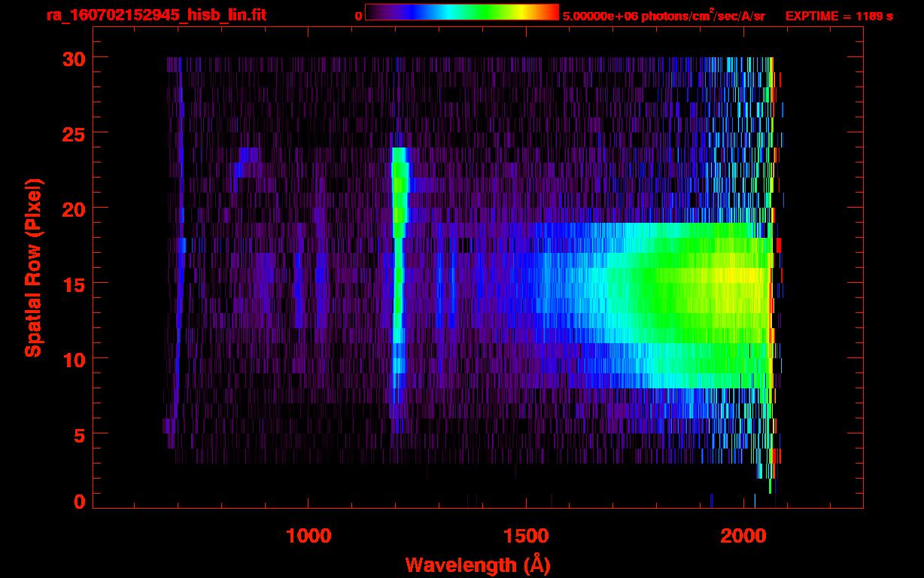
Task: Click the 1500 wavelength tick label
Action: click(x=526, y=536)
